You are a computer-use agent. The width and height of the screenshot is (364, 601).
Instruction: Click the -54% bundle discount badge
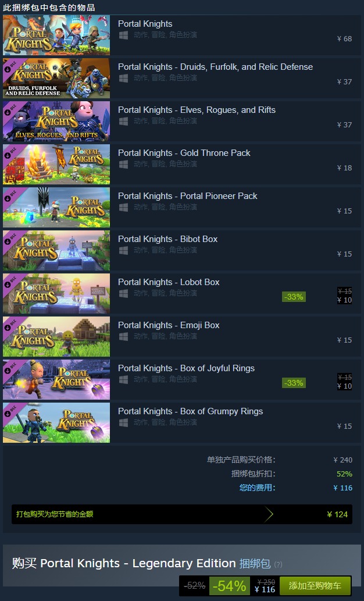(229, 586)
